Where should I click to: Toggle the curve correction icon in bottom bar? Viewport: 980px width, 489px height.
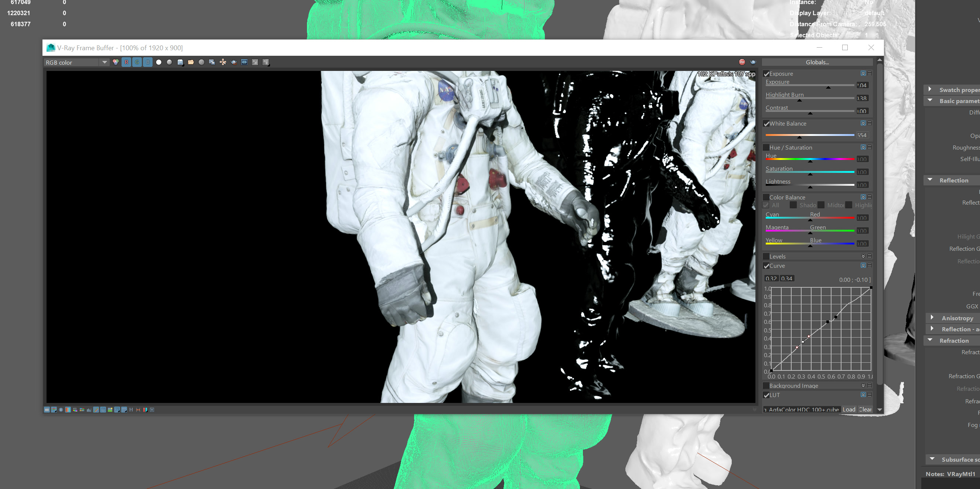tap(96, 410)
